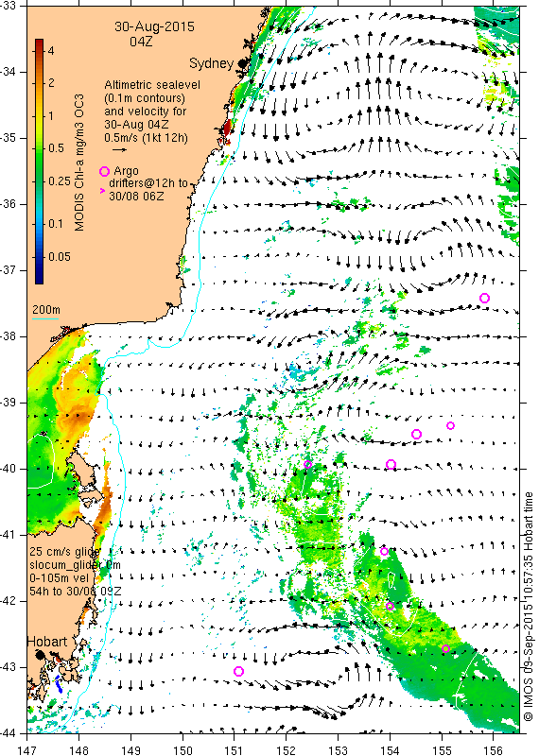The width and height of the screenshot is (539, 756).
Task: Click "0-105m vel" text line
Action: coord(58,577)
